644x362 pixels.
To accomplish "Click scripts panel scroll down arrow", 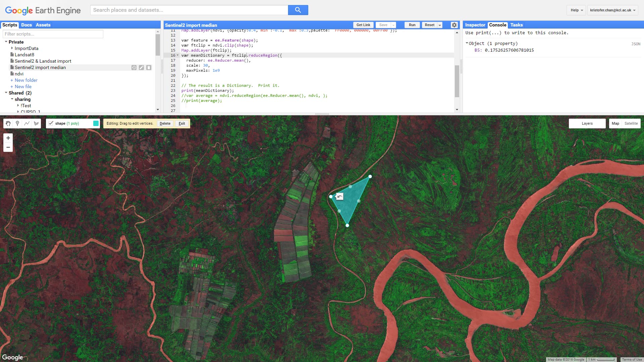I will tap(158, 110).
